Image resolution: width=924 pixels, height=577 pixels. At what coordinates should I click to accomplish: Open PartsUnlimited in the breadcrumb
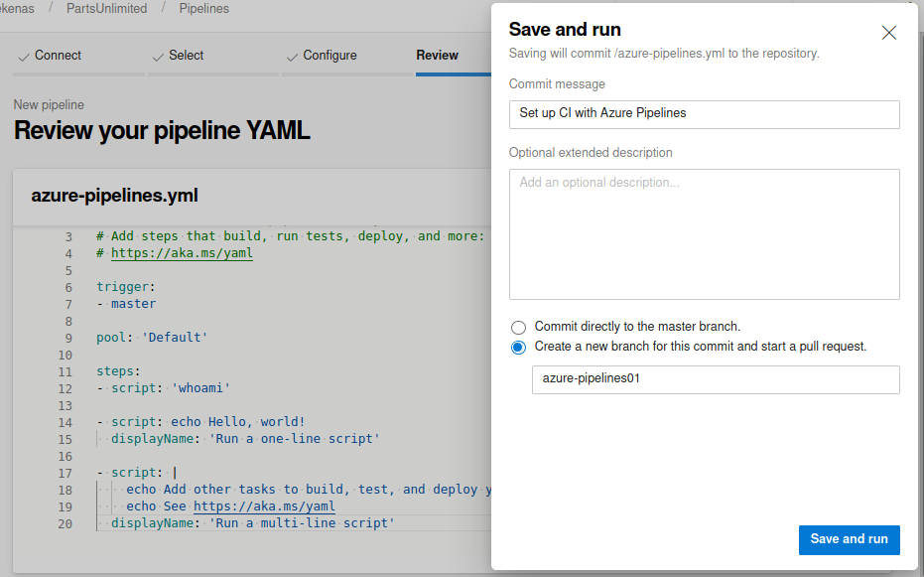coord(106,8)
